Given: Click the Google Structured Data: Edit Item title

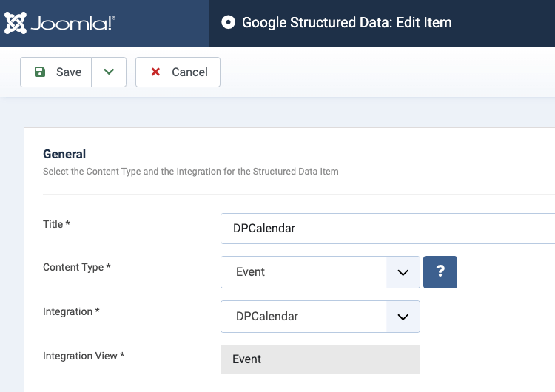Looking at the screenshot, I should pyautogui.click(x=347, y=23).
